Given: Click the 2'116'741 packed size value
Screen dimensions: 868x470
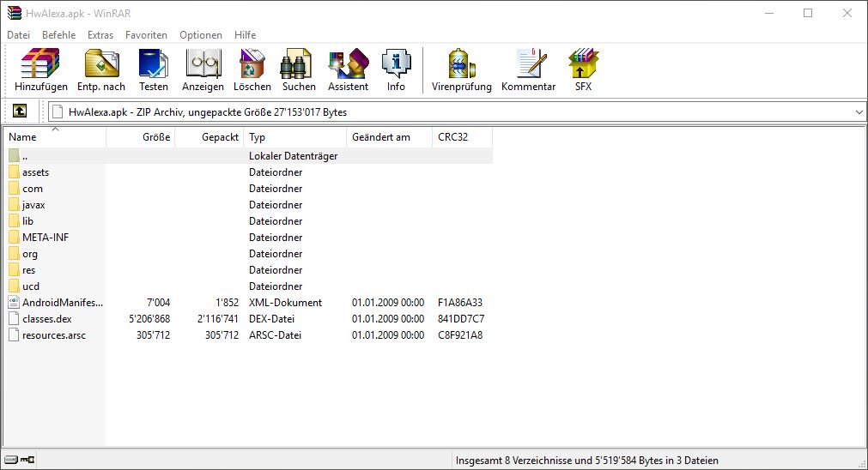Looking at the screenshot, I should (218, 319).
